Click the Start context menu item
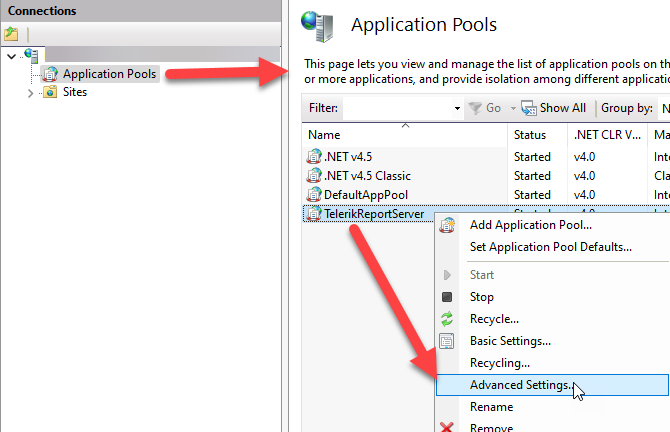This screenshot has width=670, height=432. pyautogui.click(x=482, y=275)
